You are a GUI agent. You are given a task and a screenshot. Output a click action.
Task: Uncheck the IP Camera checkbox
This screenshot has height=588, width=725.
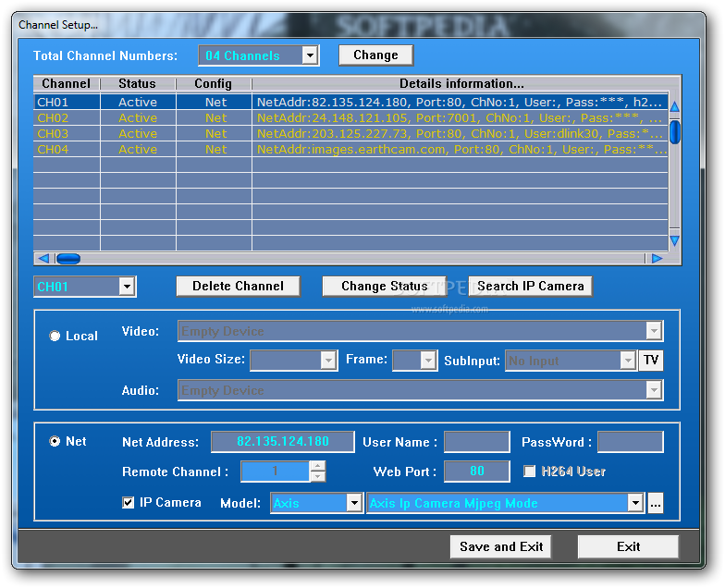click(128, 503)
